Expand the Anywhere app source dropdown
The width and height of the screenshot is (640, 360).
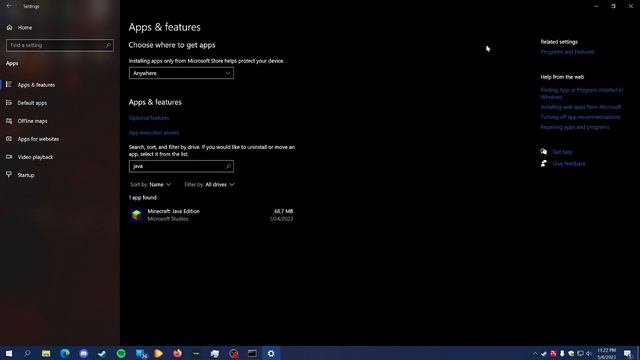pos(181,73)
